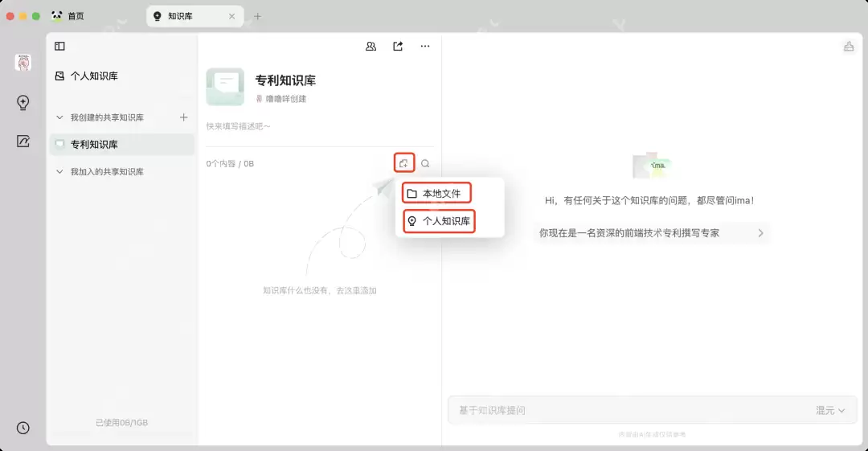This screenshot has width=868, height=451.
Task: Toggle the sidebar panel icon
Action: pos(59,47)
